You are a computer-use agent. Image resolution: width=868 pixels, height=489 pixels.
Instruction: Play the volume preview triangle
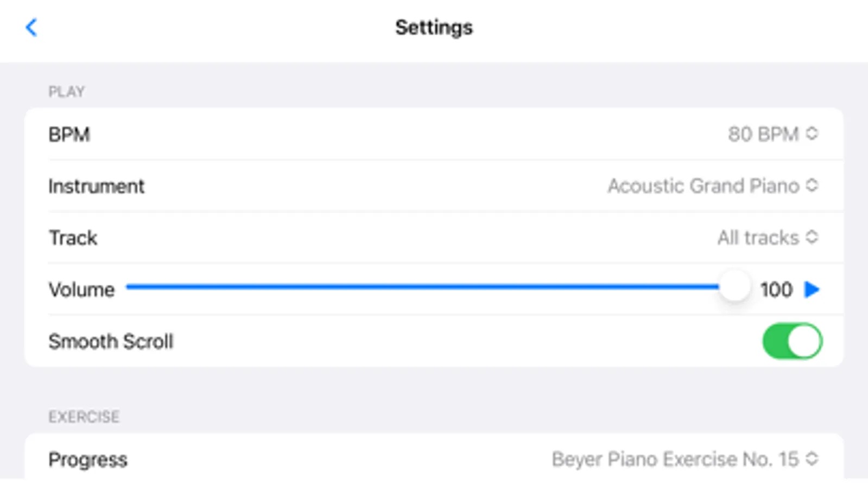click(812, 290)
